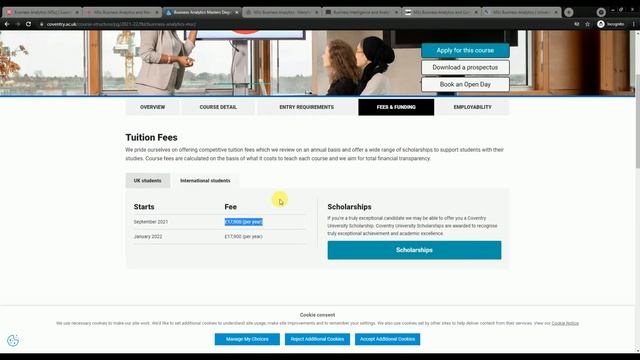Reload the Coventry page
640x360 pixels.
[x=29, y=24]
